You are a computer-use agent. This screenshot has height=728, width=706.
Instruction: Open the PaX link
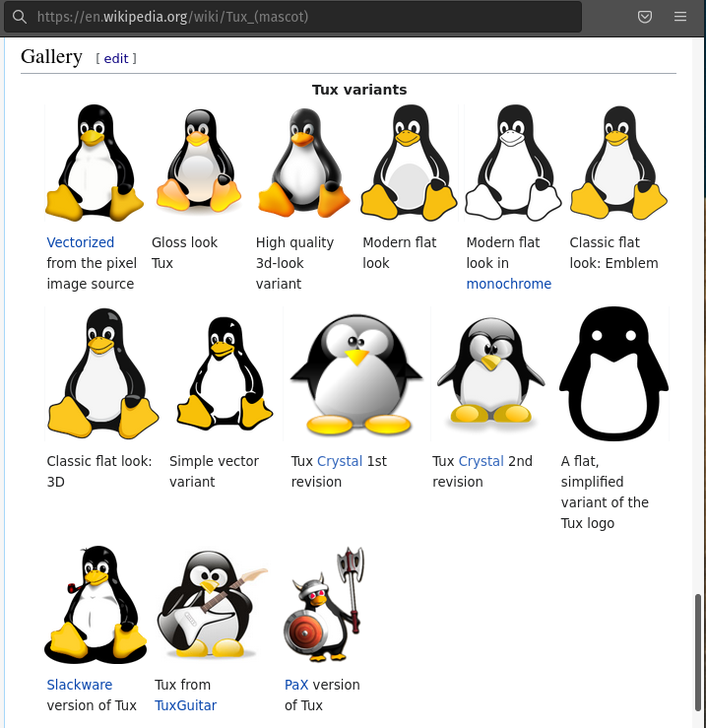296,685
